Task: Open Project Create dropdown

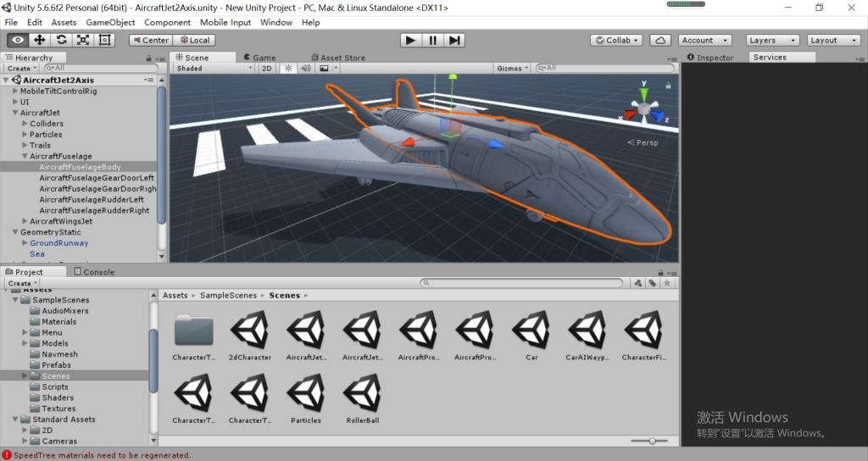Action: [x=22, y=283]
